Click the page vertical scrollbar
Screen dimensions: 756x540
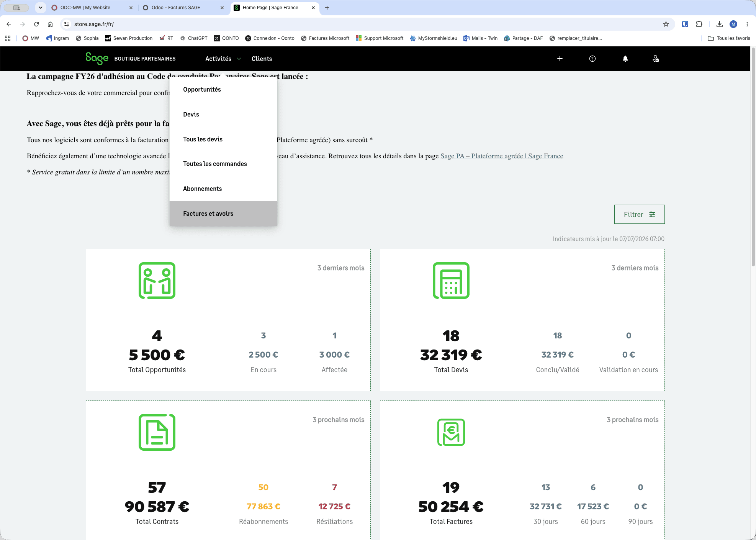point(753,157)
